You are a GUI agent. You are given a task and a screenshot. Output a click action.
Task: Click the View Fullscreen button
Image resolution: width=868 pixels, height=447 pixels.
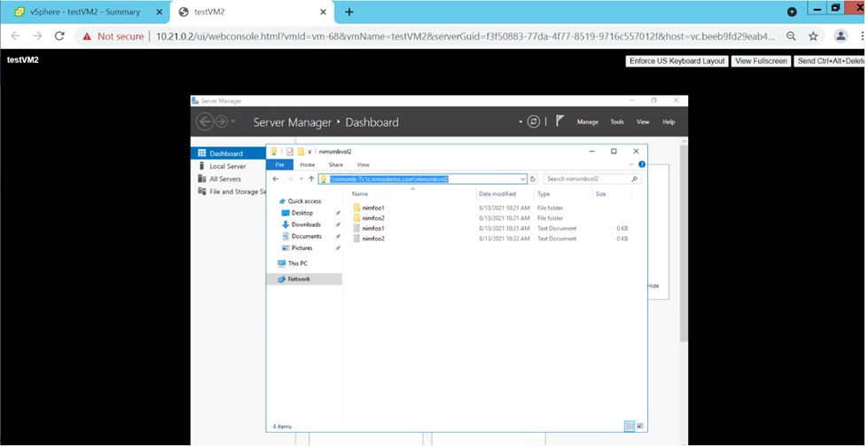click(761, 61)
